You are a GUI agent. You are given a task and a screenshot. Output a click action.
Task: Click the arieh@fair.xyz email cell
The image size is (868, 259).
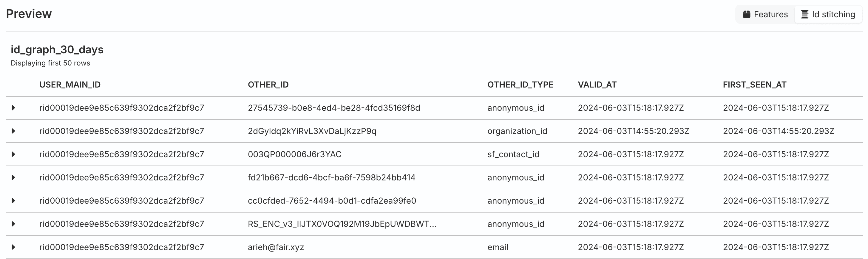pos(276,247)
